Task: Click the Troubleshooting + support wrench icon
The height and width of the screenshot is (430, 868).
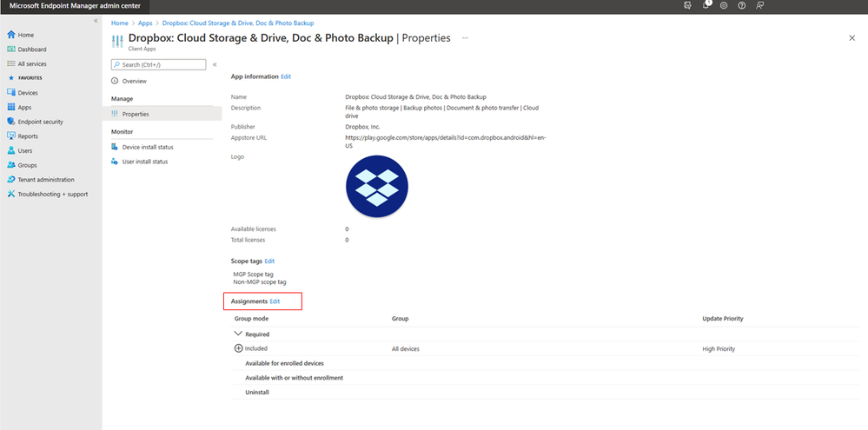Action: [11, 195]
